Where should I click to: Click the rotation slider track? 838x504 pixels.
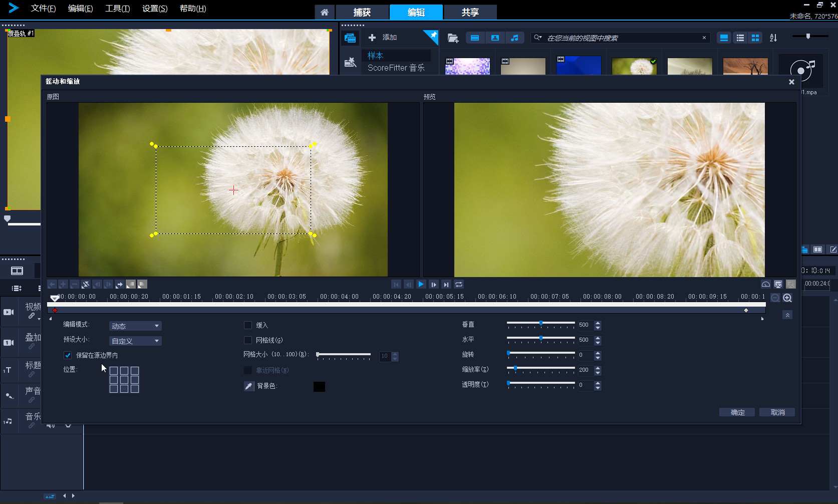pyautogui.click(x=541, y=354)
